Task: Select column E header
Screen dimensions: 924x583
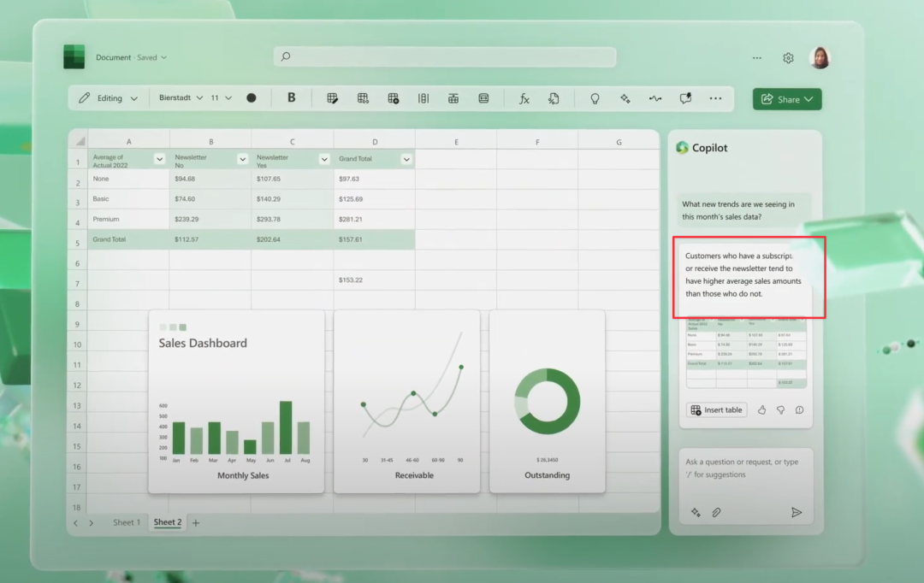Action: coord(456,141)
